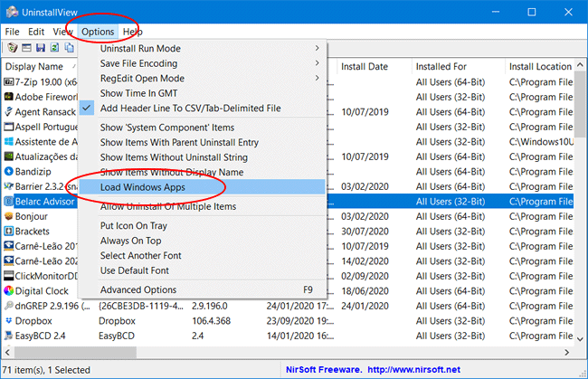Select the Dropbox app icon in list

click(8, 320)
